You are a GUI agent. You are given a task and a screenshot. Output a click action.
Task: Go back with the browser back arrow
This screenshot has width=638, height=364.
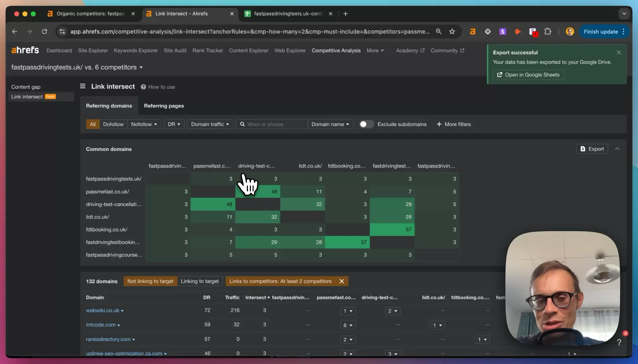(14, 32)
